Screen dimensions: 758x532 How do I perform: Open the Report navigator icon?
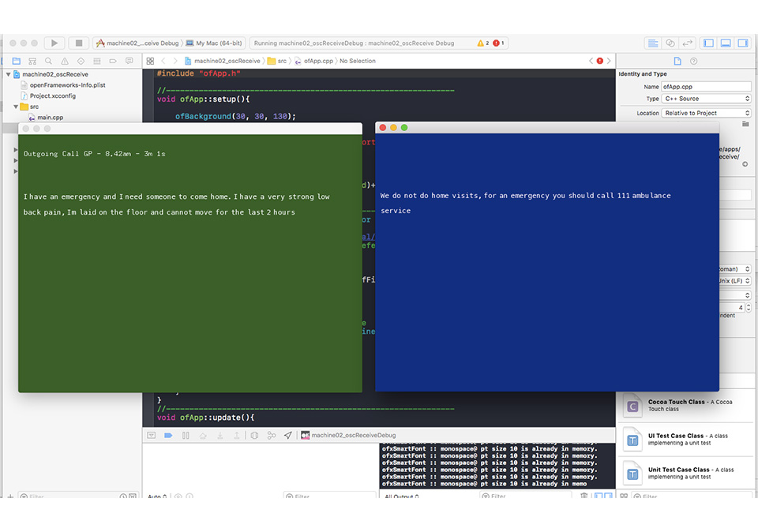tap(129, 61)
